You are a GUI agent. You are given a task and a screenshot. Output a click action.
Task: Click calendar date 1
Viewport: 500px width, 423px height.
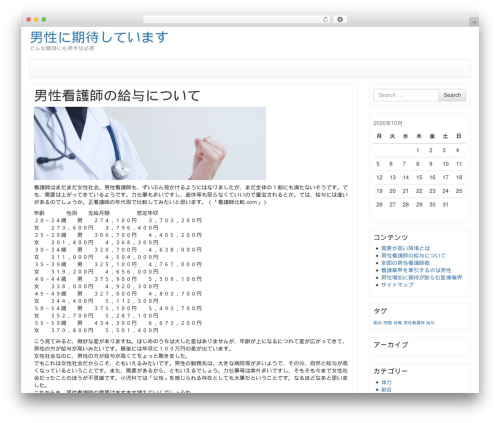tap(417, 150)
